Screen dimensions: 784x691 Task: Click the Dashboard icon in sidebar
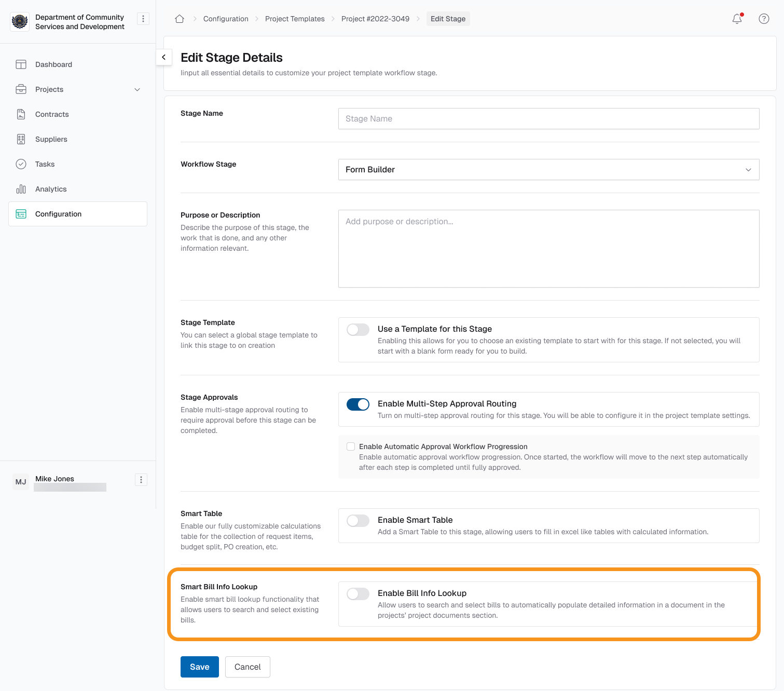point(21,64)
